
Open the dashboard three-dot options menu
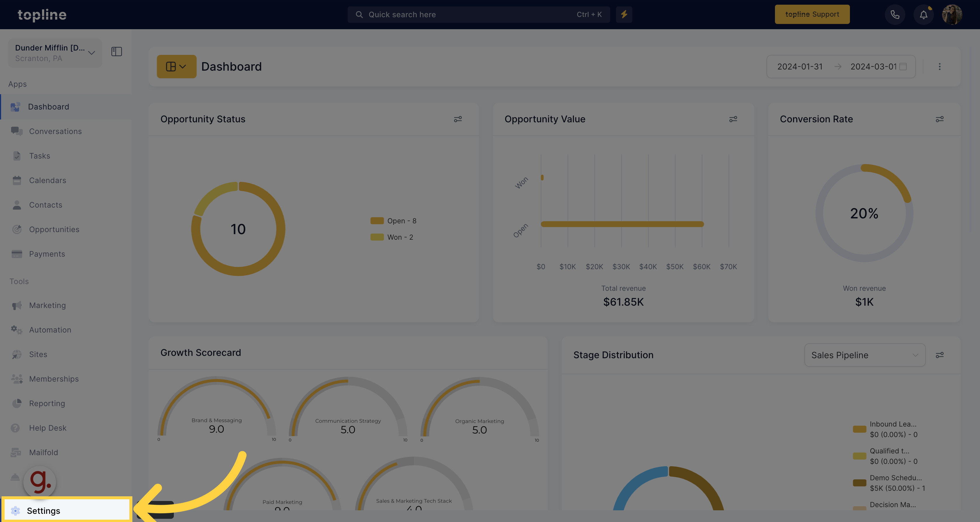(939, 67)
